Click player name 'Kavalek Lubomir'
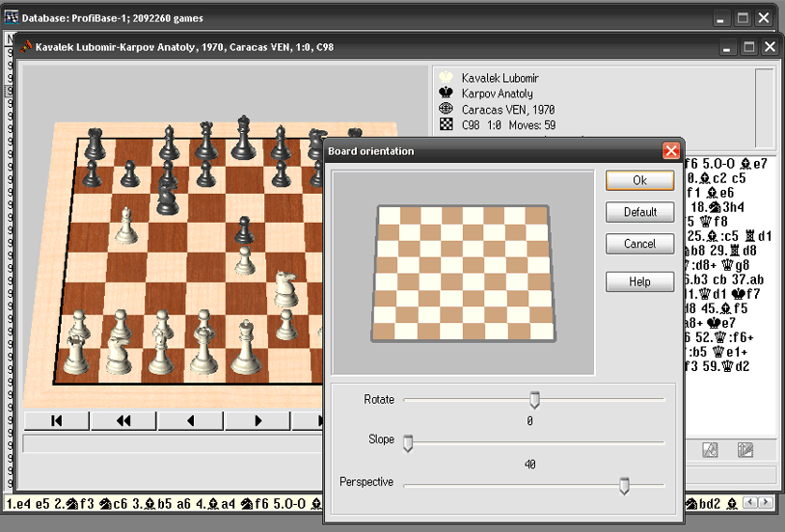This screenshot has width=785, height=532. point(501,78)
